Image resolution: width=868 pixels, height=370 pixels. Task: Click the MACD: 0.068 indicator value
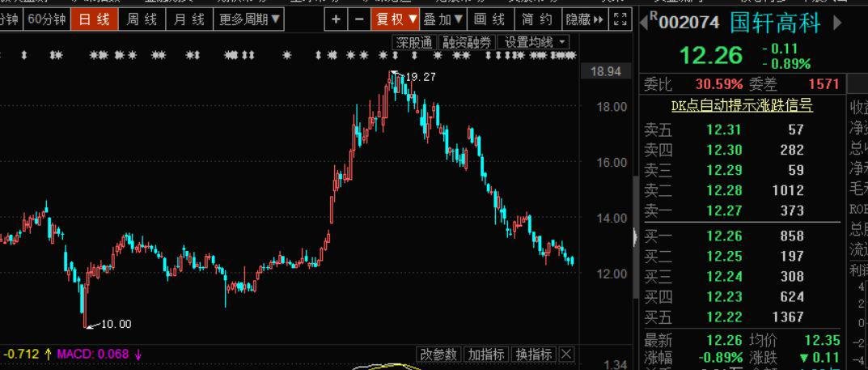(92, 354)
